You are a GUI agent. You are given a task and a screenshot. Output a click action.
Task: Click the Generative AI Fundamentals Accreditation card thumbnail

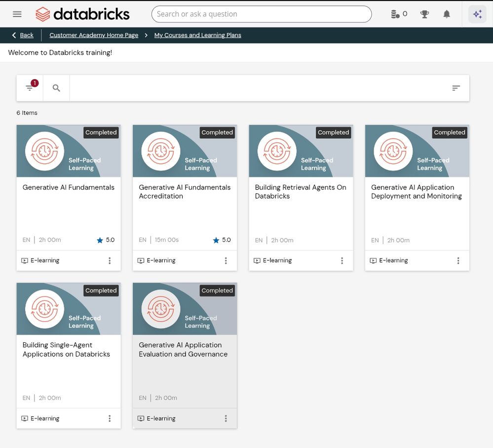(185, 151)
